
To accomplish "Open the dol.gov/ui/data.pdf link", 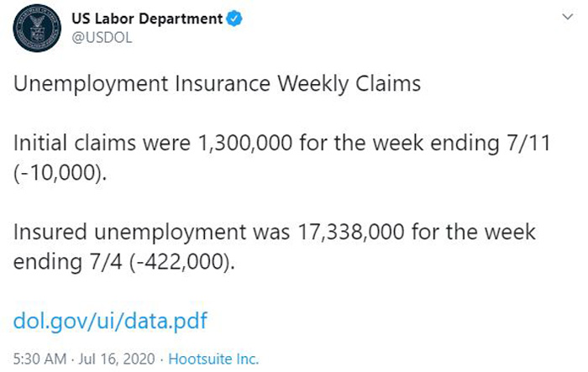I will 110,321.
